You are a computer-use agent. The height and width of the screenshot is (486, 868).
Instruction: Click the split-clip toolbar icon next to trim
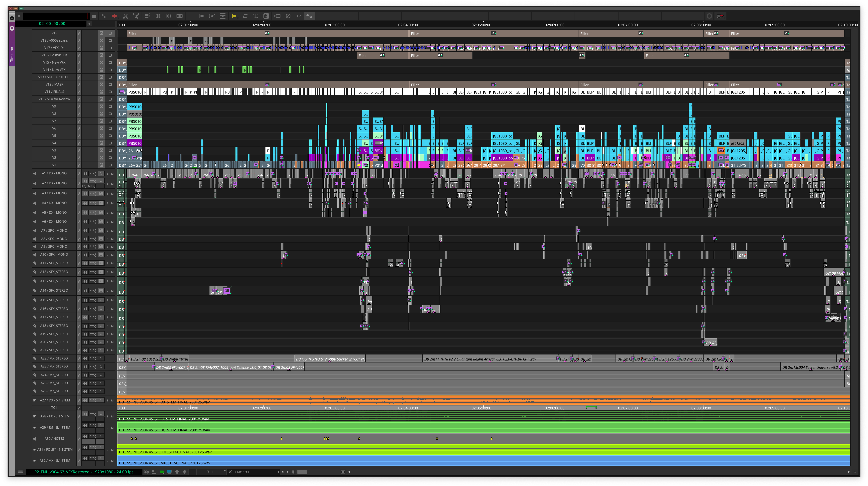[179, 16]
